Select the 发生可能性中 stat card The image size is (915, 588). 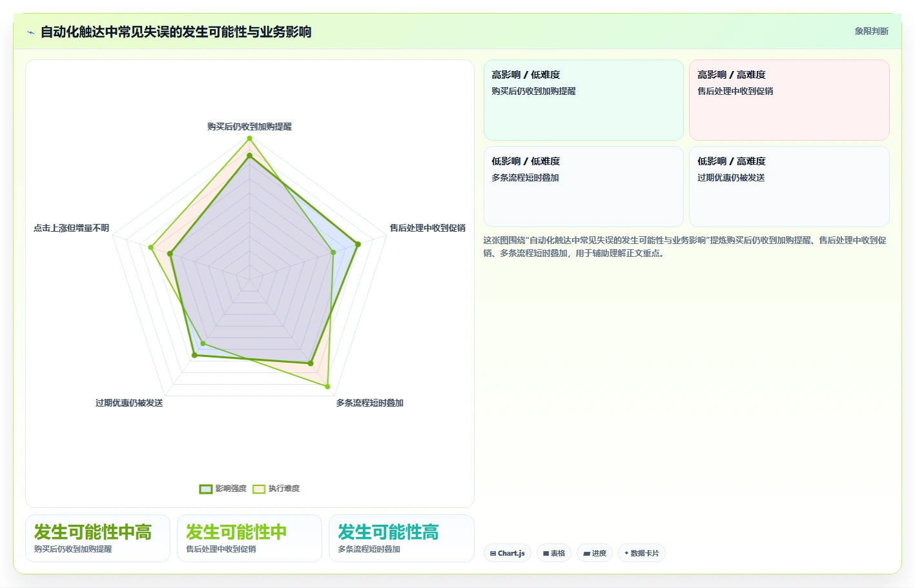click(x=249, y=538)
